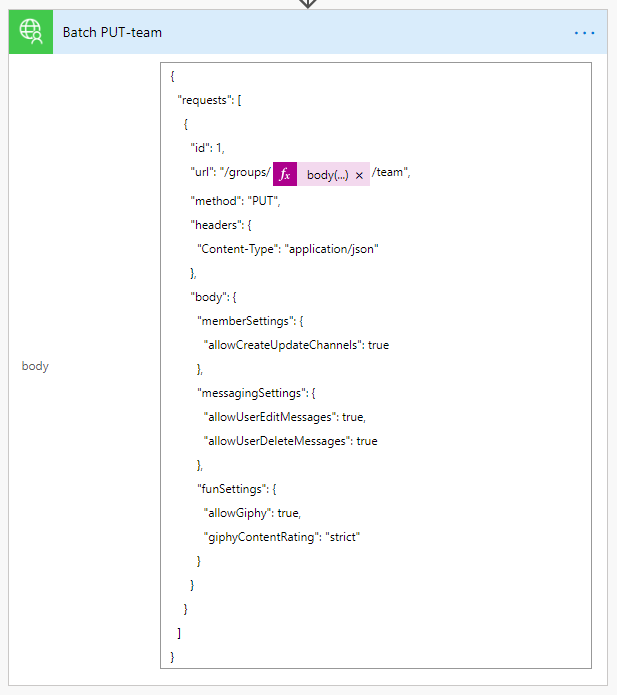Click the "allowCreateUpdateChannels": true line
The image size is (617, 695).
point(296,345)
